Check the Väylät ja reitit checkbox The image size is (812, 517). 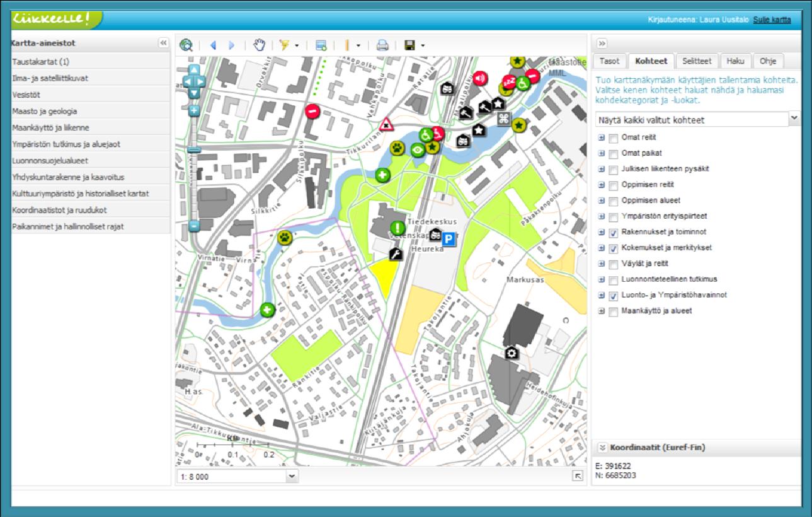tap(613, 264)
